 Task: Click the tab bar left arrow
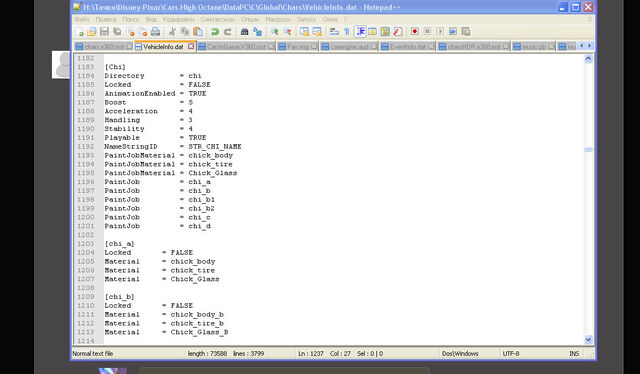582,46
